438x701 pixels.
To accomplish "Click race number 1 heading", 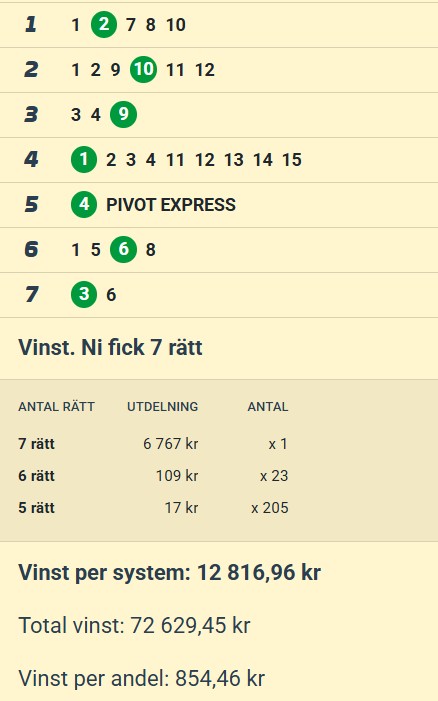I will point(30,25).
